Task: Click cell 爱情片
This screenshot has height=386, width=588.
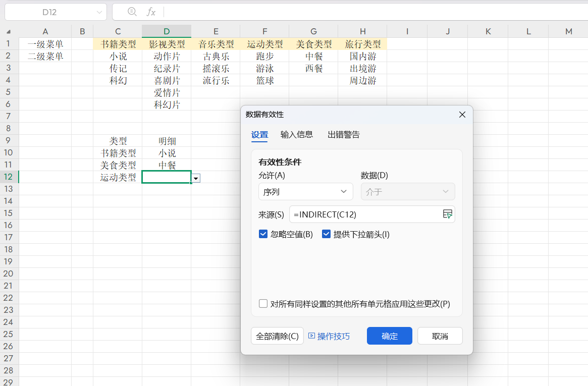Action: click(x=167, y=92)
